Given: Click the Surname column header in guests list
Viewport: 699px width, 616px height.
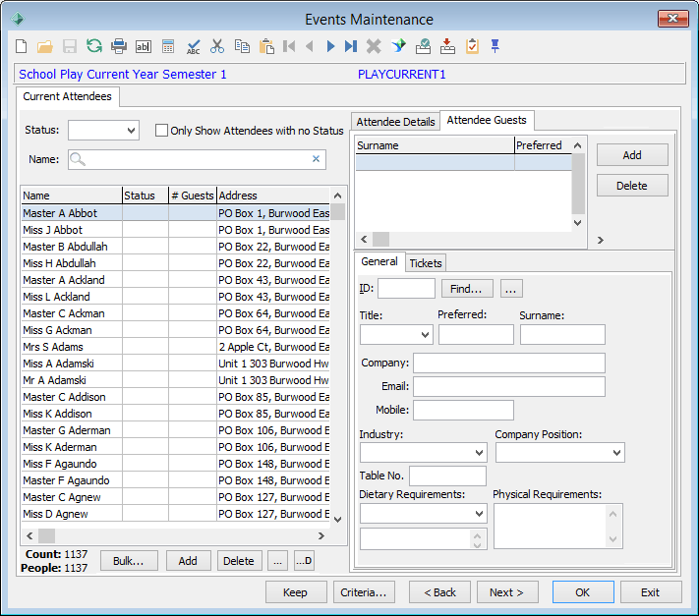Looking at the screenshot, I should [x=435, y=145].
